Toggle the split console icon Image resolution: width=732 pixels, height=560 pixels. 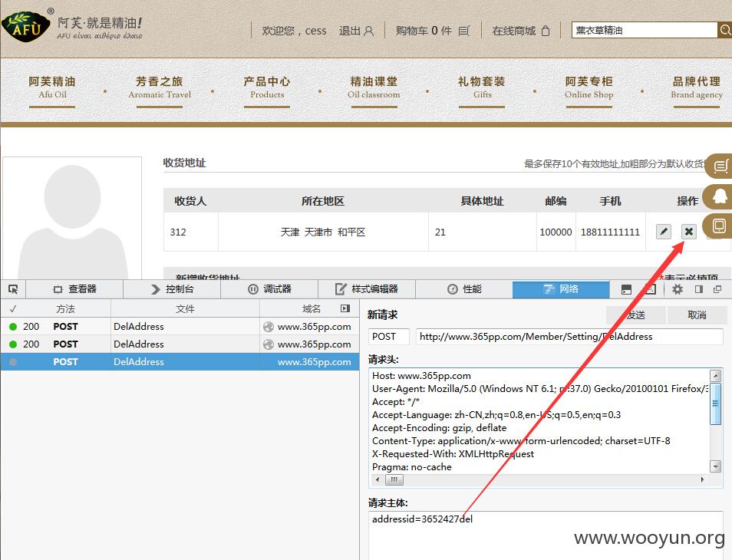tap(626, 289)
